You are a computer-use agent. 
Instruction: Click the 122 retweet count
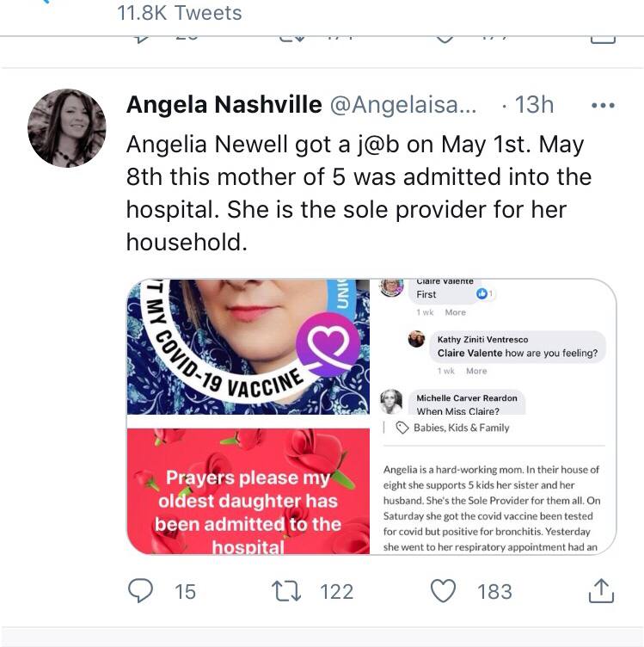pos(337,592)
